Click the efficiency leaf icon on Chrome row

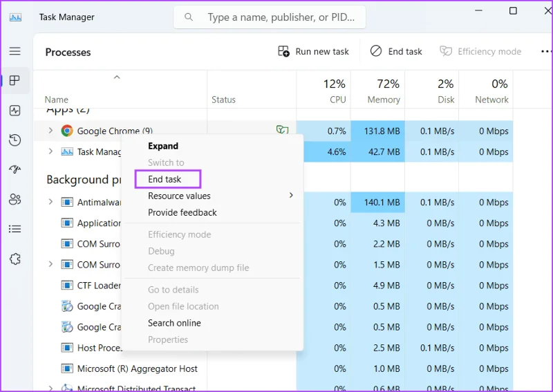pos(282,130)
